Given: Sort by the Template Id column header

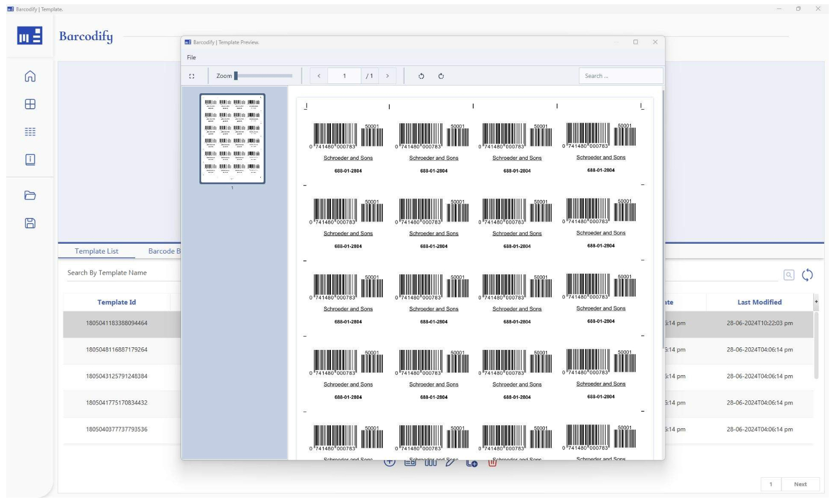Looking at the screenshot, I should click(x=116, y=303).
